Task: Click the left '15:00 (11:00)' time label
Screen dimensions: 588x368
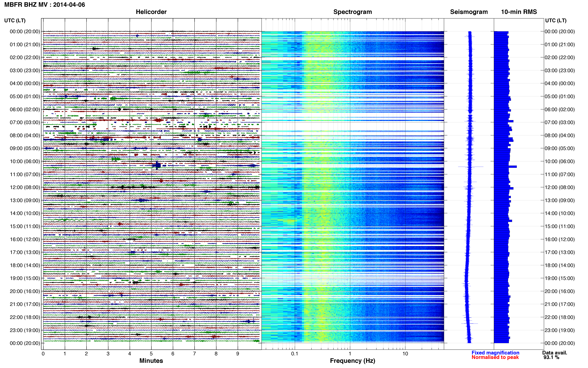Action: tap(25, 226)
